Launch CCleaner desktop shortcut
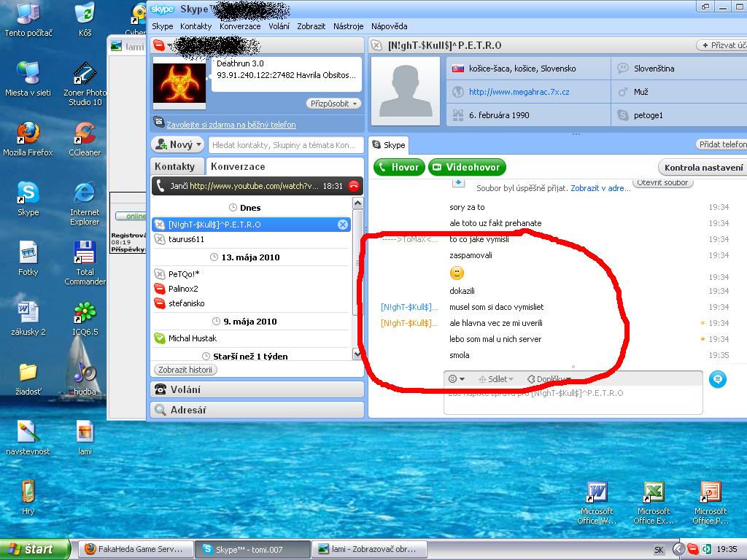The width and height of the screenshot is (747, 560). tap(85, 139)
